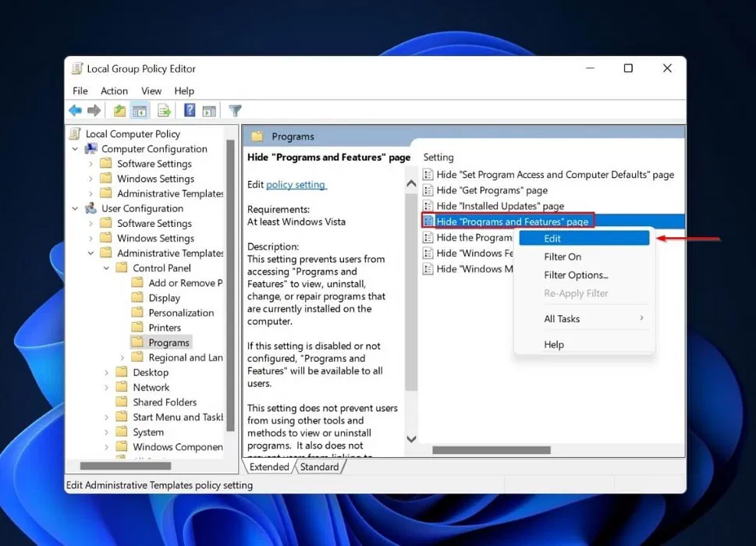Click the Up one level folder icon
756x546 pixels.
pyautogui.click(x=119, y=111)
